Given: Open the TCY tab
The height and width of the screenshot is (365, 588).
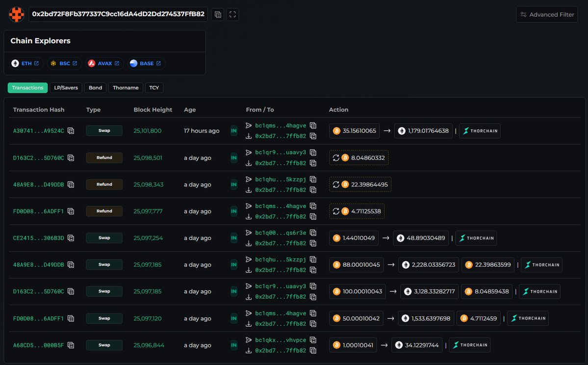Looking at the screenshot, I should pos(154,88).
